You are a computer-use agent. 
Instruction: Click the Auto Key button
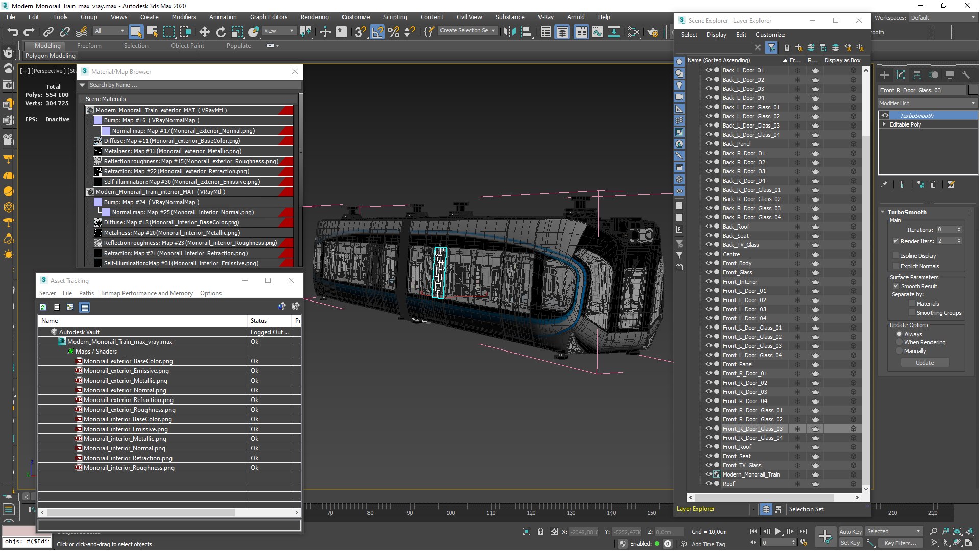[x=850, y=531]
